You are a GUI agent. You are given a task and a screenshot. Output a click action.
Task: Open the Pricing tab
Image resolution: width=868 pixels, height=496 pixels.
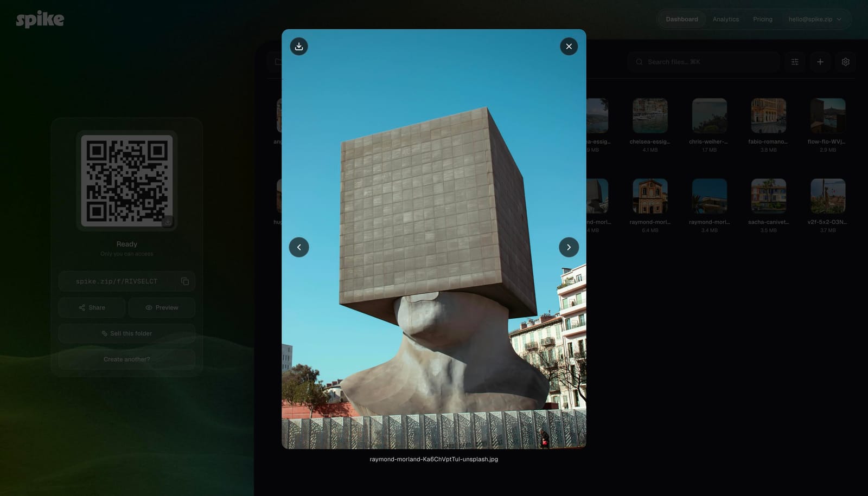coord(762,20)
